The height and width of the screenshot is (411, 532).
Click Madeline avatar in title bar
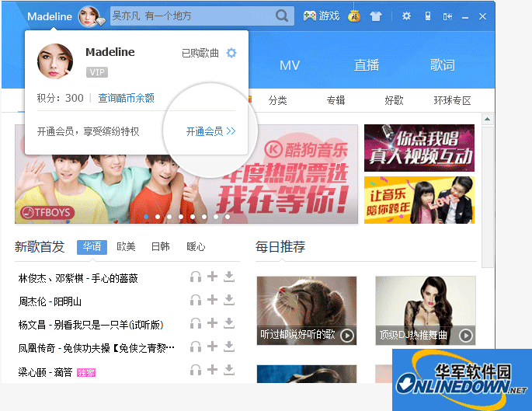coord(89,16)
